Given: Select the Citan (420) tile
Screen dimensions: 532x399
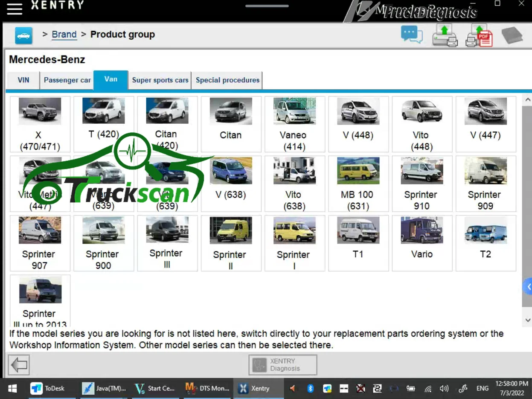Looking at the screenshot, I should [167, 124].
